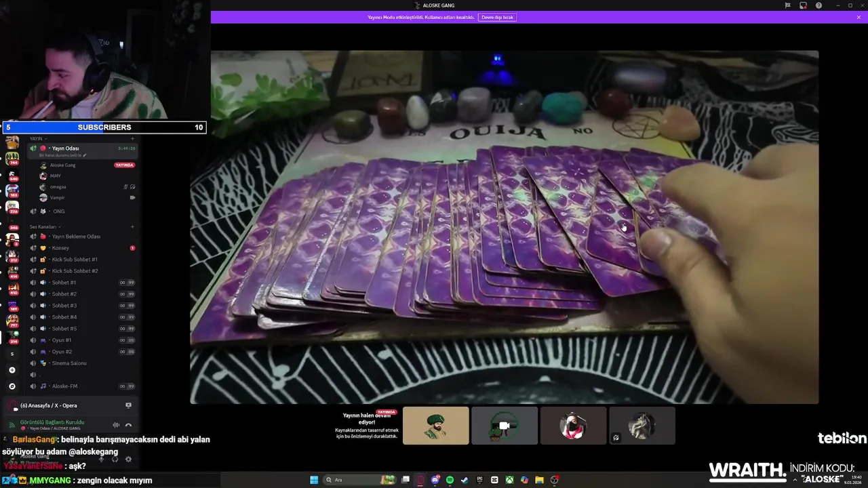Viewport: 868px width, 488px height.
Task: Add channel to Ses Kanalları with plus
Action: [132, 227]
